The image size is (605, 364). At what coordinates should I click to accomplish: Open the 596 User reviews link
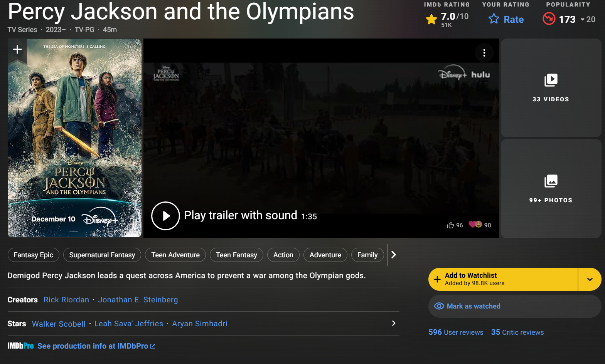point(456,332)
